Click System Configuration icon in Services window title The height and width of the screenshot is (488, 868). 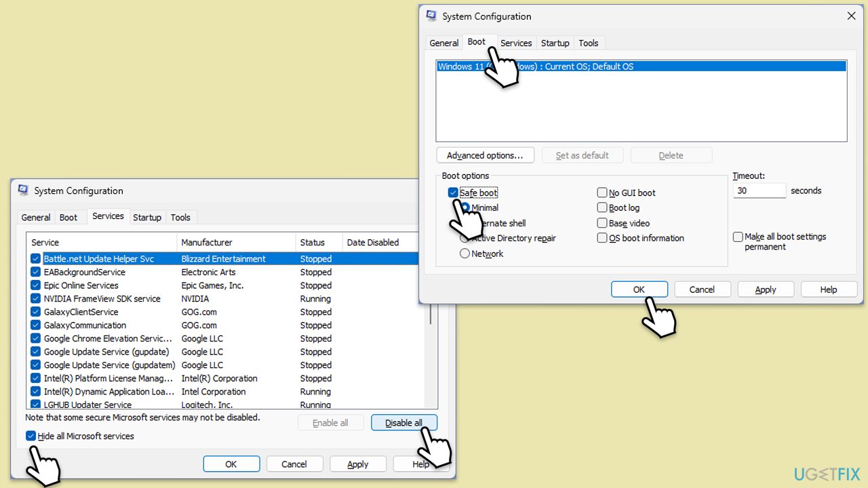point(24,190)
